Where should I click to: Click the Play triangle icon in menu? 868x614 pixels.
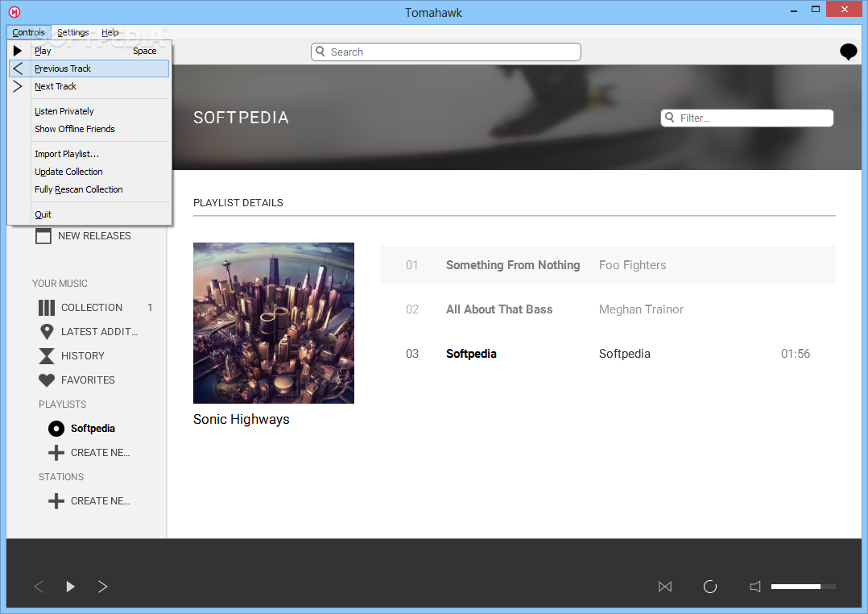tap(18, 51)
